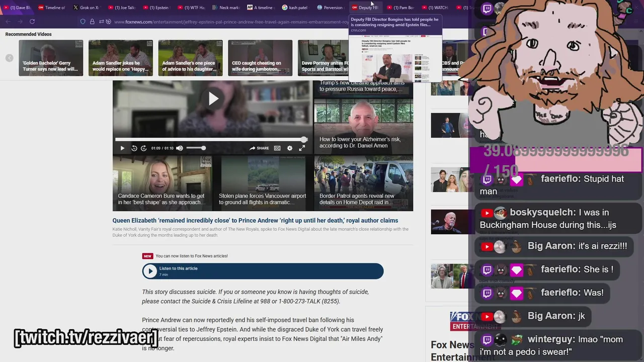Open the Pam Bondi YouTube tab
This screenshot has width=644, height=362.
coord(399,8)
